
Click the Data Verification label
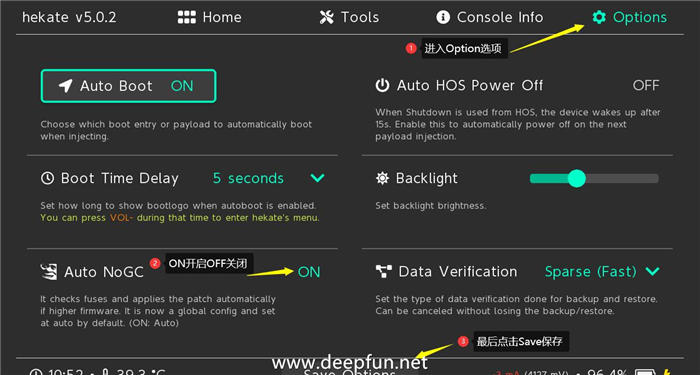coord(458,271)
